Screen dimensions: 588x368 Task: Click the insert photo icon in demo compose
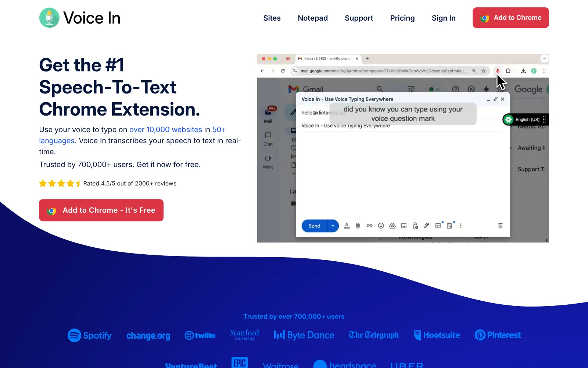[x=404, y=226]
